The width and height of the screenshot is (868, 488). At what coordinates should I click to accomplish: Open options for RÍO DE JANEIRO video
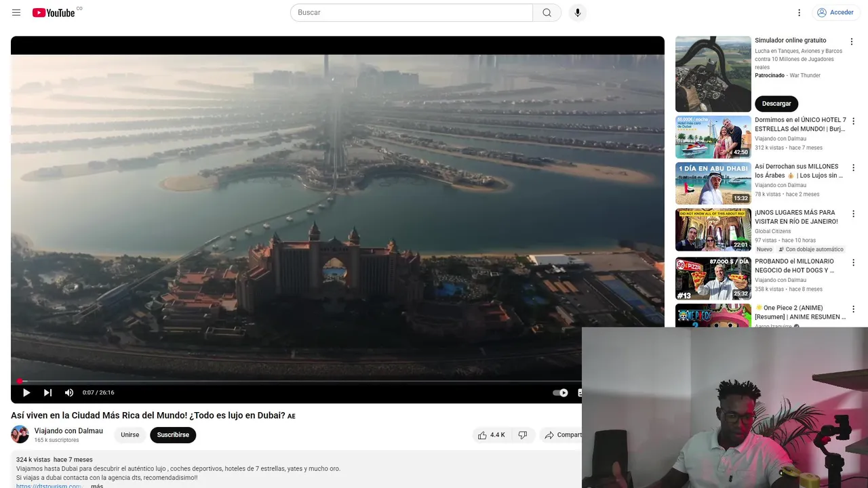tap(853, 213)
